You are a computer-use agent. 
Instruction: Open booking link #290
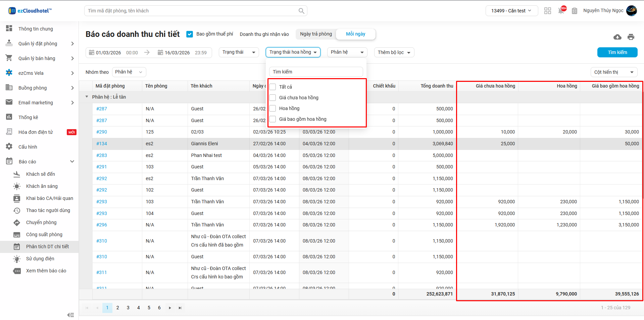(x=102, y=132)
